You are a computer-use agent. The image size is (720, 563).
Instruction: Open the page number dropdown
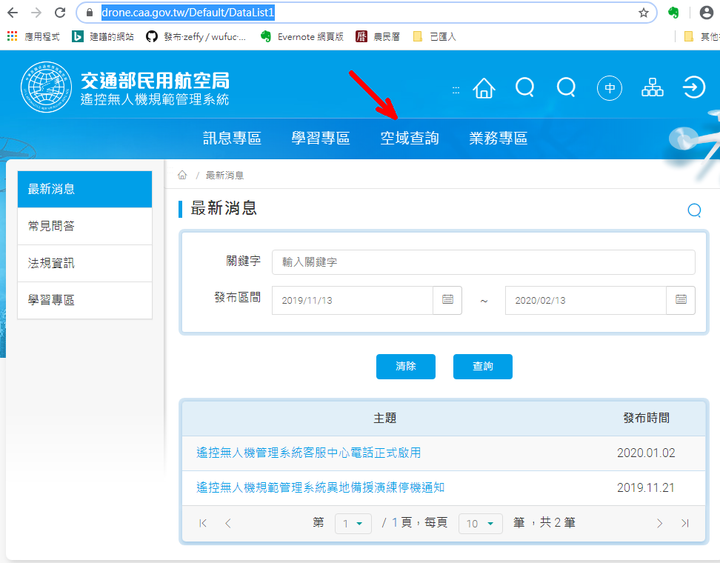click(353, 524)
